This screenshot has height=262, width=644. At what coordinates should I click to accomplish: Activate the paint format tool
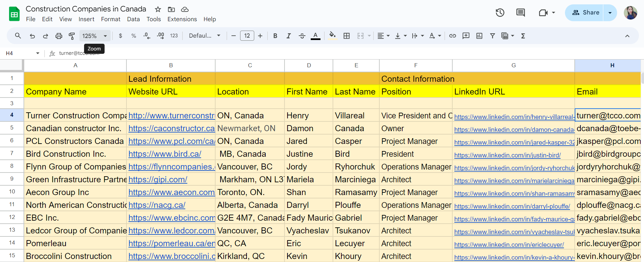pyautogui.click(x=72, y=36)
